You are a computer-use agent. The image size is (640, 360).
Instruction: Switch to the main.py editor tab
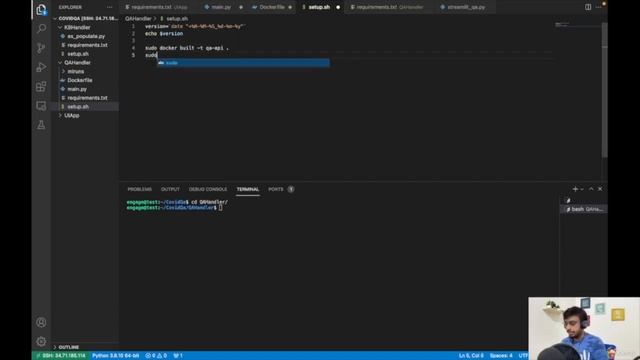coord(223,7)
